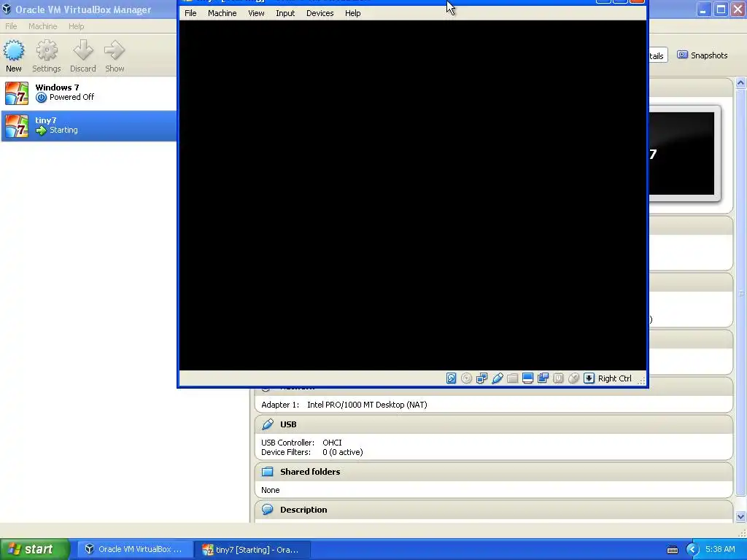Click the details pane scroll down arrow
The width and height of the screenshot is (747, 560).
pyautogui.click(x=741, y=516)
